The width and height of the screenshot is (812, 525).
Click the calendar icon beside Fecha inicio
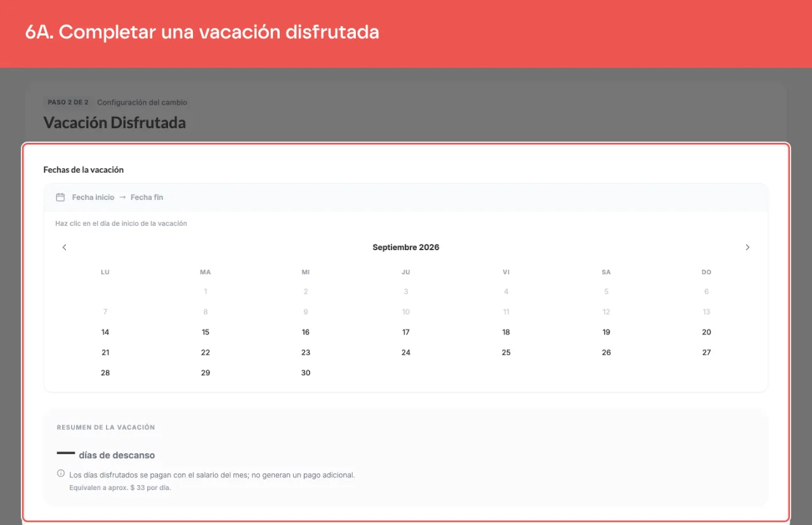point(60,197)
